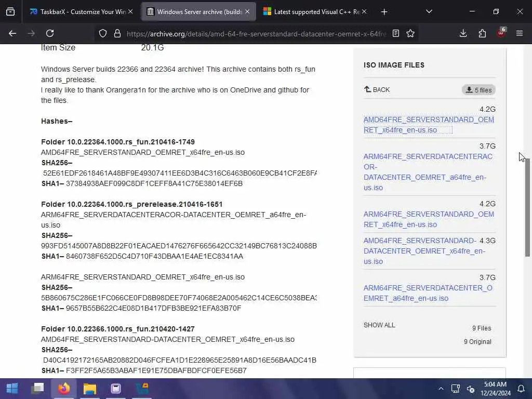This screenshot has width=532, height=399.
Task: Open a new tab with plus button
Action: [x=384, y=12]
